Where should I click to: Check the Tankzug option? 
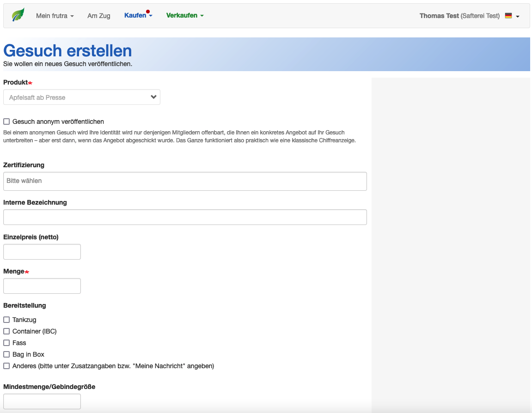6,320
